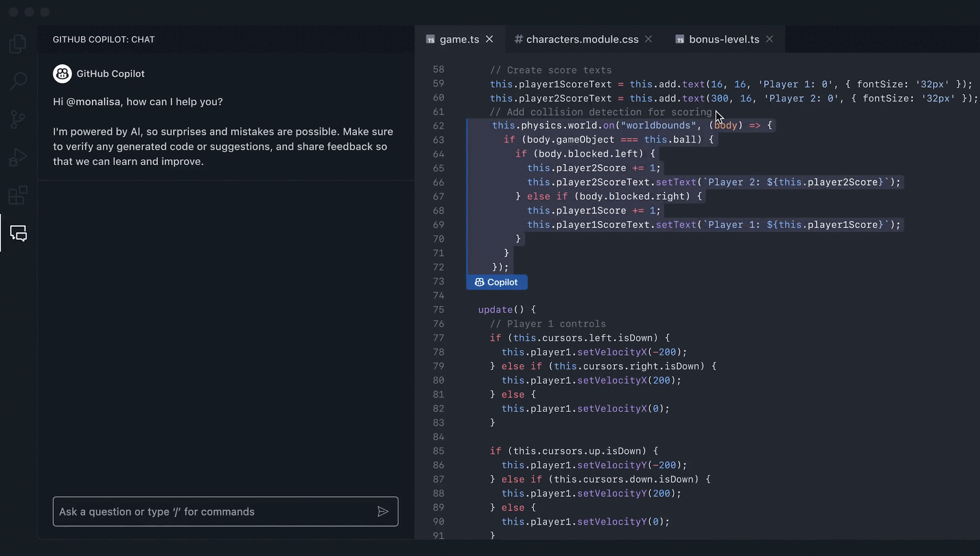Viewport: 980px width, 556px height.
Task: Click line number 62 in the gutter
Action: (438, 126)
